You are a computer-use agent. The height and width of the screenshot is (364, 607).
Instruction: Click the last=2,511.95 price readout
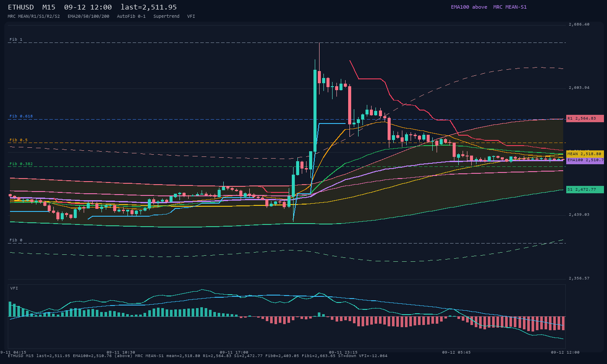pyautogui.click(x=149, y=7)
